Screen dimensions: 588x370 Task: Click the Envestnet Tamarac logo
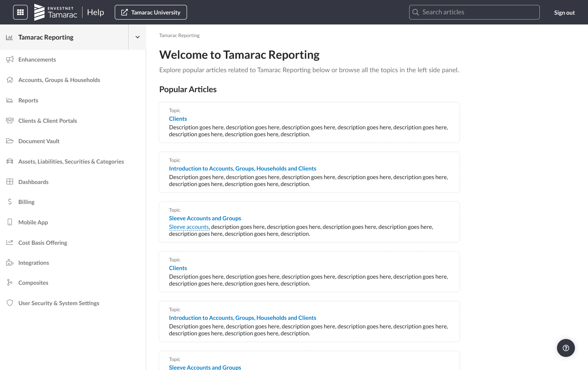(56, 12)
